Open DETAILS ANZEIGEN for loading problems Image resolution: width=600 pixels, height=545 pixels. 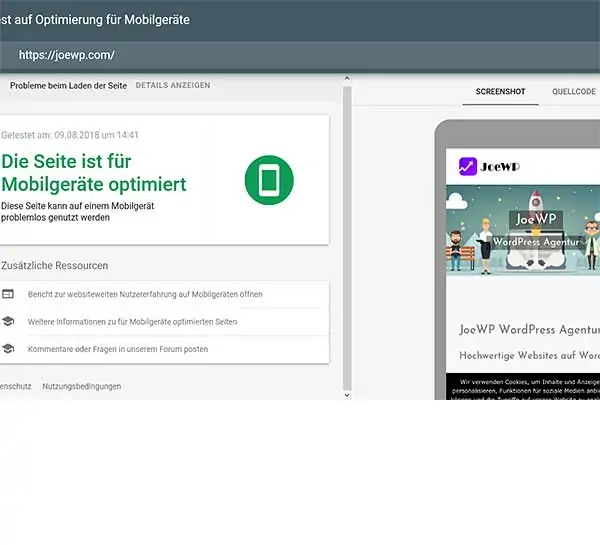[173, 85]
